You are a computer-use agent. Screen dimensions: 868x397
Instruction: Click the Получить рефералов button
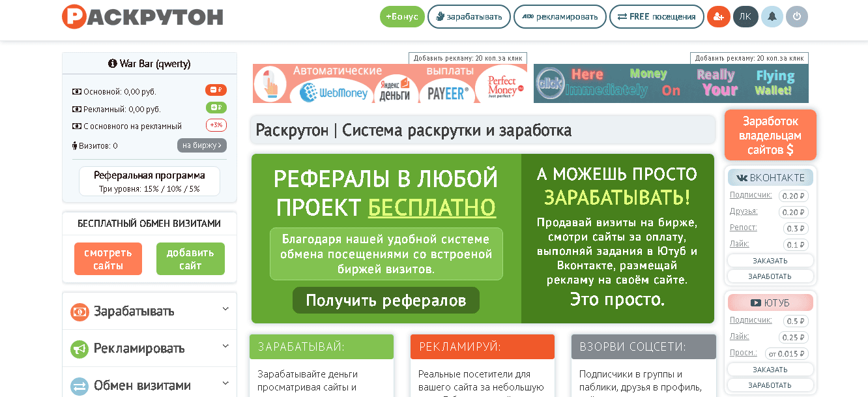[x=386, y=301]
